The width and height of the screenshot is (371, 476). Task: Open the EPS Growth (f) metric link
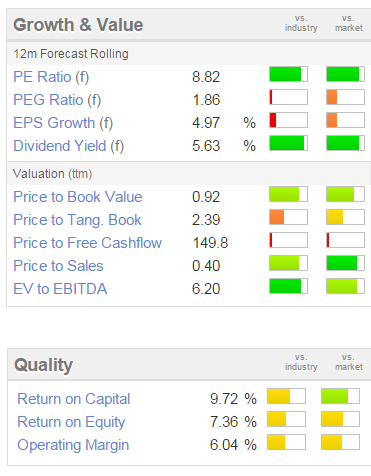click(x=63, y=123)
